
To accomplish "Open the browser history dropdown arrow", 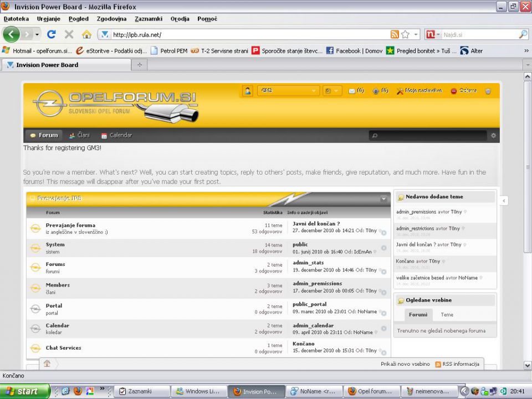I will point(37,34).
